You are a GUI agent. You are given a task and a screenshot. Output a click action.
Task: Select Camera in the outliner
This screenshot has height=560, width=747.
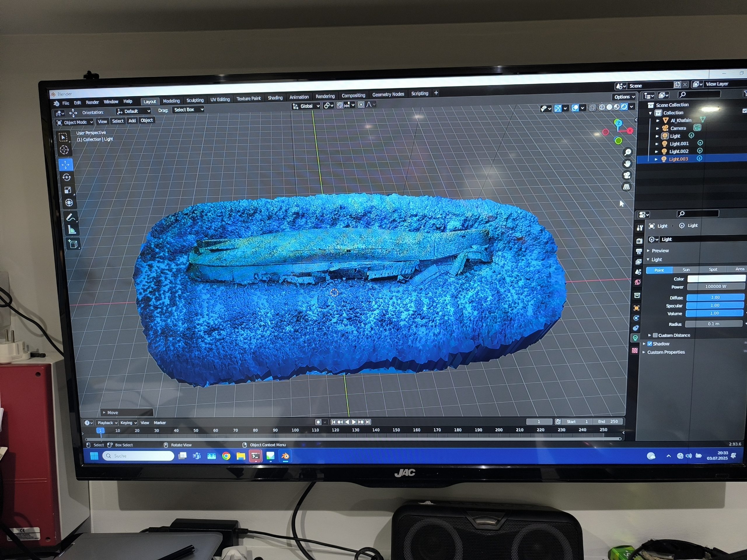point(678,128)
